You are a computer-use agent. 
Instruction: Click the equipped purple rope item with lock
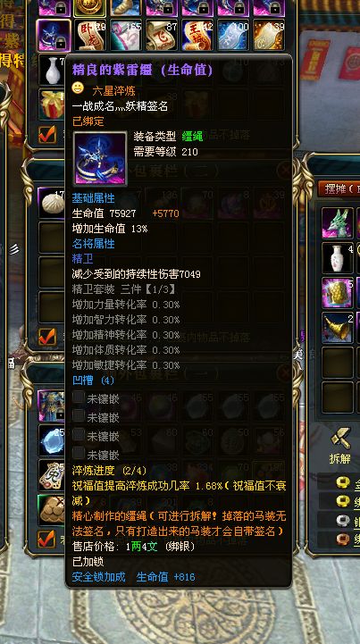tap(54, 36)
